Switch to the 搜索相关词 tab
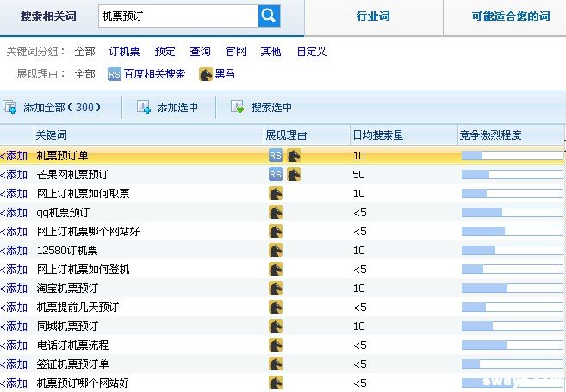Viewport: 566px width, 392px height. (48, 16)
